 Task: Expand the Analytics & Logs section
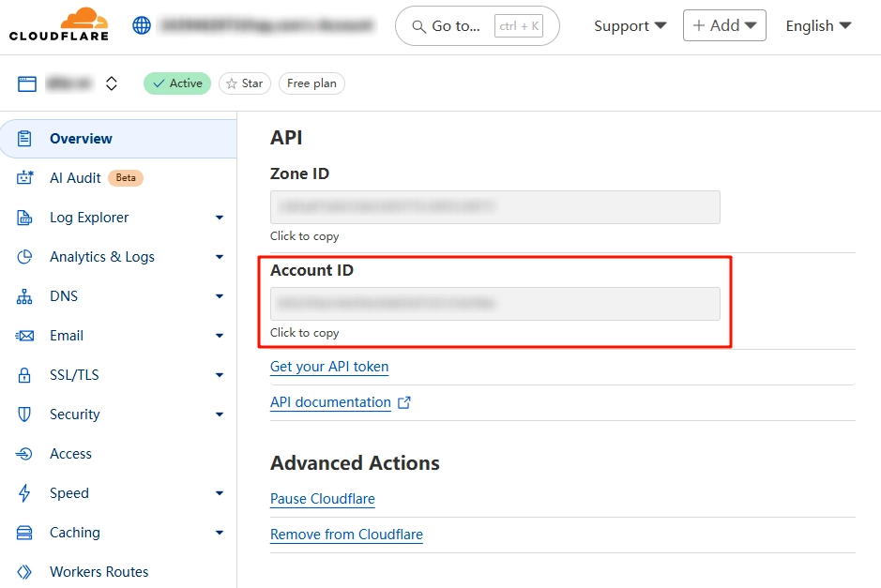[219, 257]
